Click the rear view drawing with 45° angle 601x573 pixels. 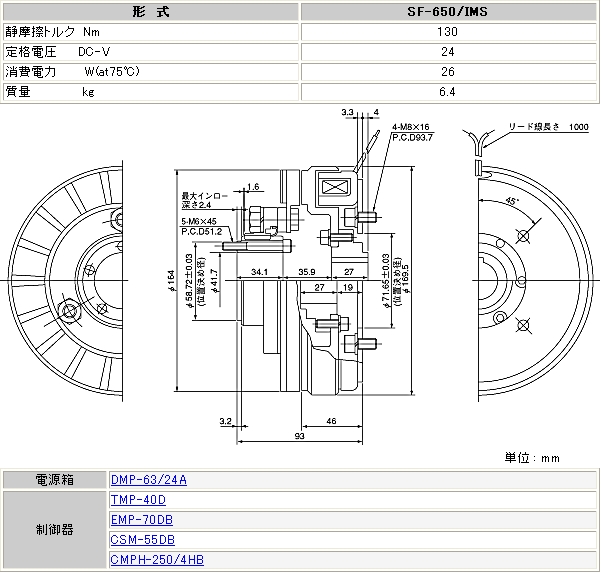point(520,275)
